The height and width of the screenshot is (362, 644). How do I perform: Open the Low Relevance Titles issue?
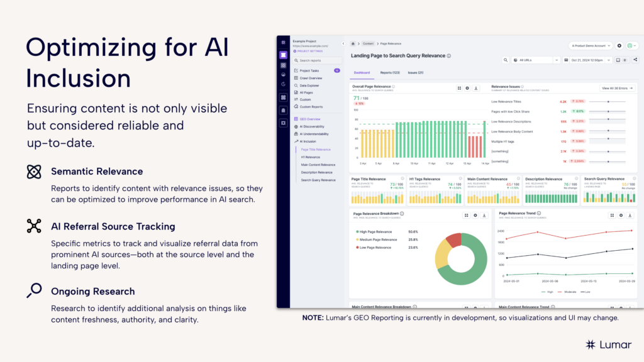click(x=506, y=101)
